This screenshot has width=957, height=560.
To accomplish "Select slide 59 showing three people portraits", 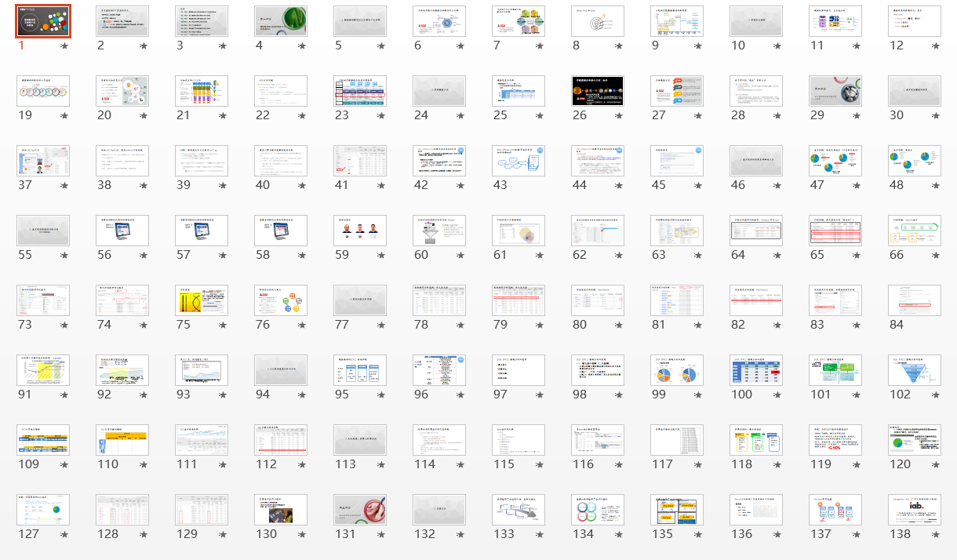I will point(360,231).
